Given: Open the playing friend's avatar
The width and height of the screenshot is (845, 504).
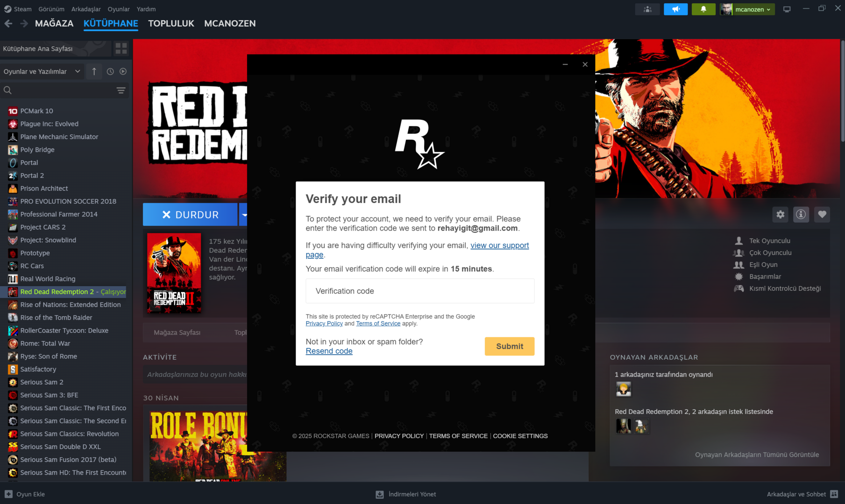Looking at the screenshot, I should click(623, 389).
